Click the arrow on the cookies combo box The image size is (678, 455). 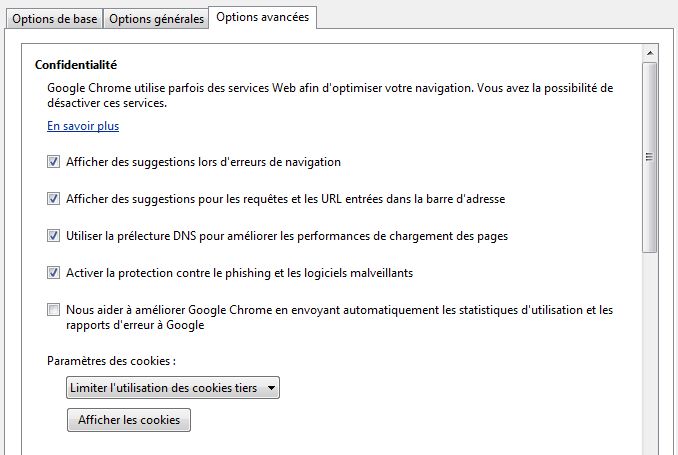coord(271,388)
